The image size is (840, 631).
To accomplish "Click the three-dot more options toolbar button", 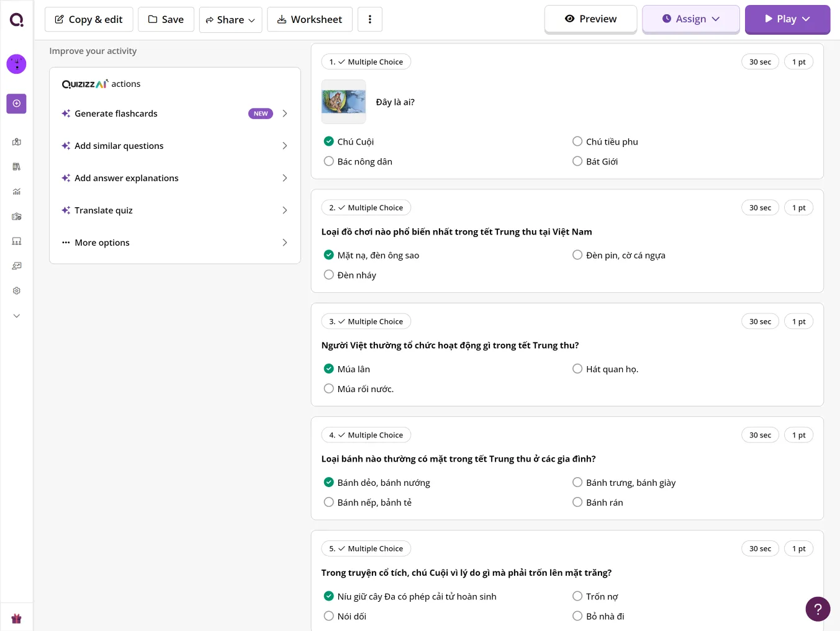I will click(x=370, y=19).
